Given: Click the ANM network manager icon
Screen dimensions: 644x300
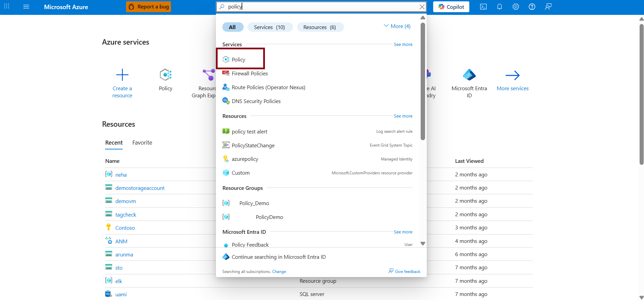Looking at the screenshot, I should 108,241.
